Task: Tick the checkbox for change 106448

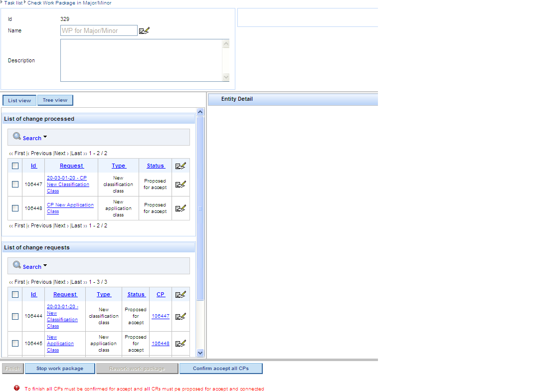Action: tap(15, 208)
